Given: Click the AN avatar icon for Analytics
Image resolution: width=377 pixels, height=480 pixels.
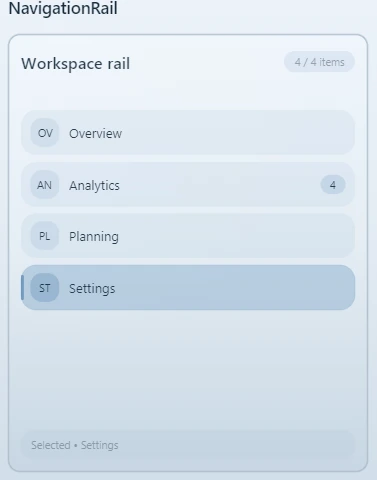Looking at the screenshot, I should coord(45,184).
